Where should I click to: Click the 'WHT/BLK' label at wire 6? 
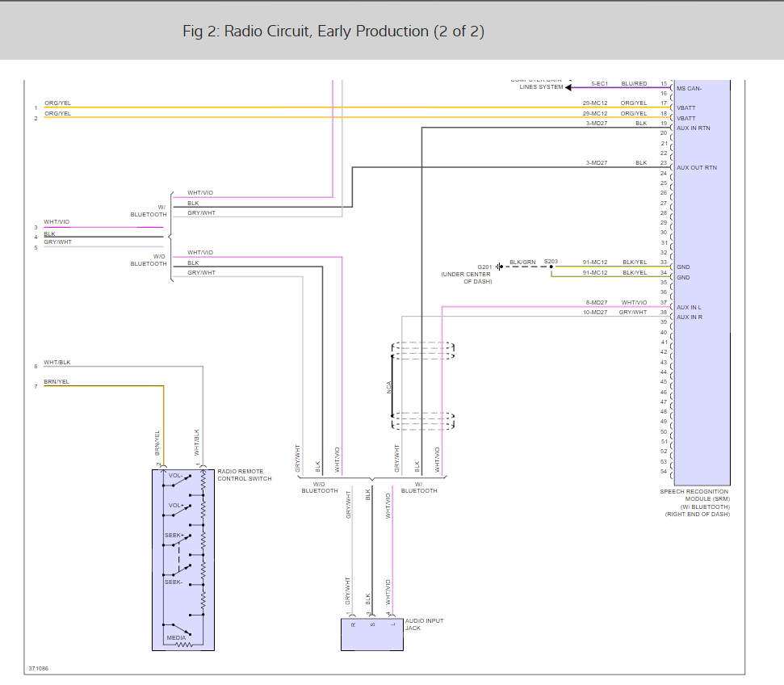click(57, 362)
